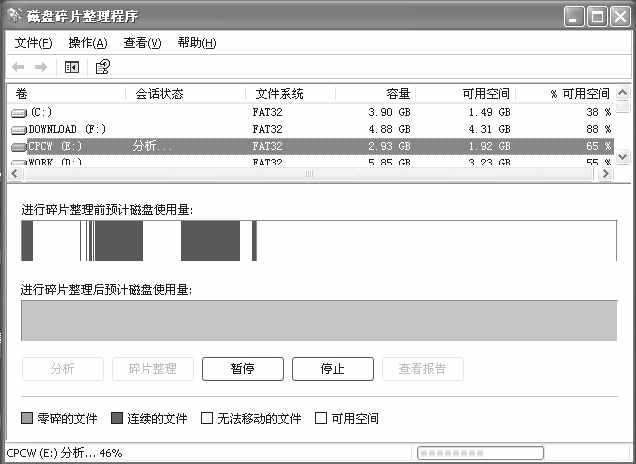Click the 3.90 GB capacity cell
The height and width of the screenshot is (464, 636).
pos(389,112)
